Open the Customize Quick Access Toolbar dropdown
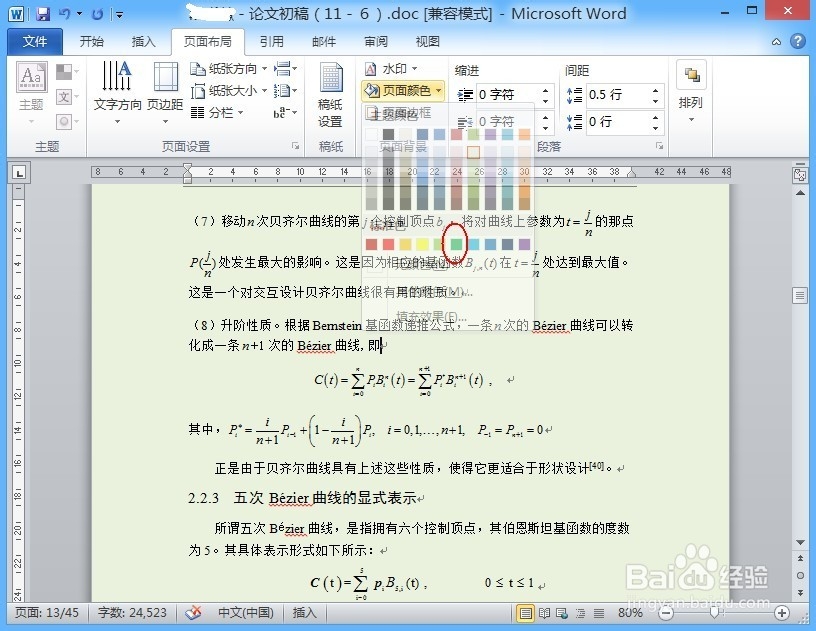Screen dimensions: 816x631 tap(119, 15)
